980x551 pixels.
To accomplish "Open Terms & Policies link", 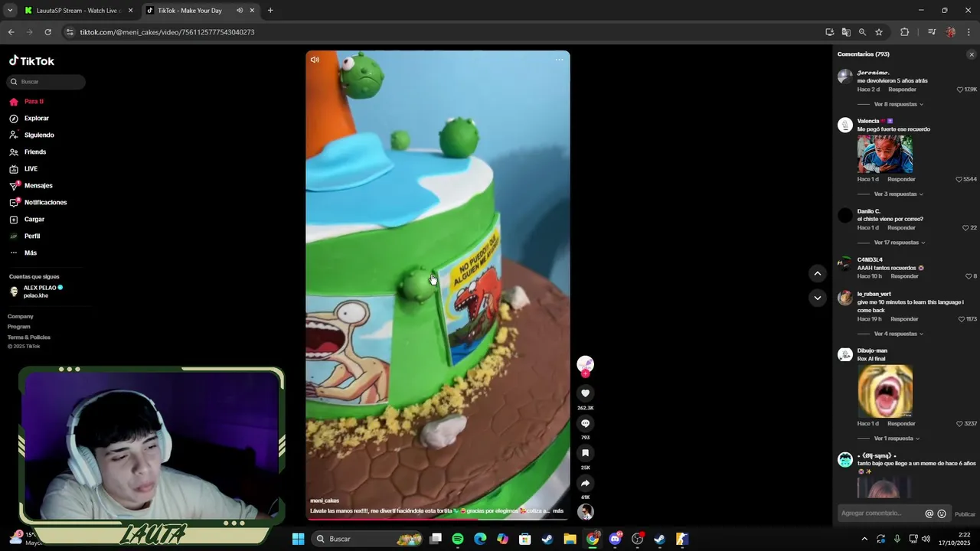I will (29, 337).
